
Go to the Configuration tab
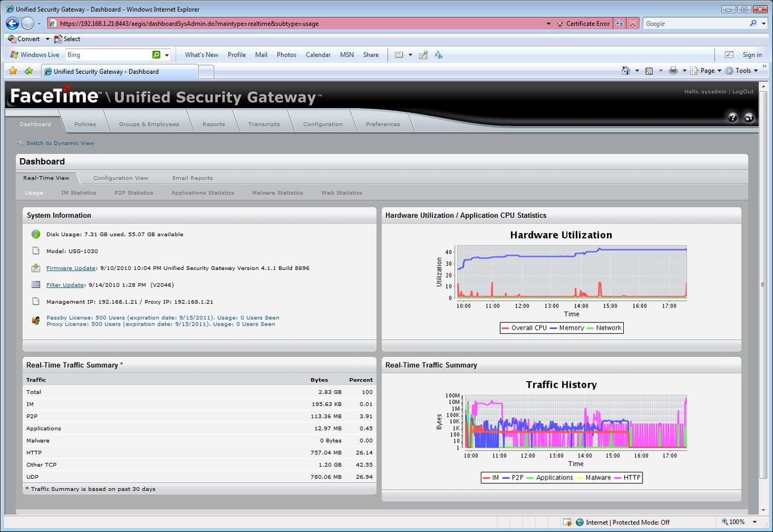coord(322,124)
